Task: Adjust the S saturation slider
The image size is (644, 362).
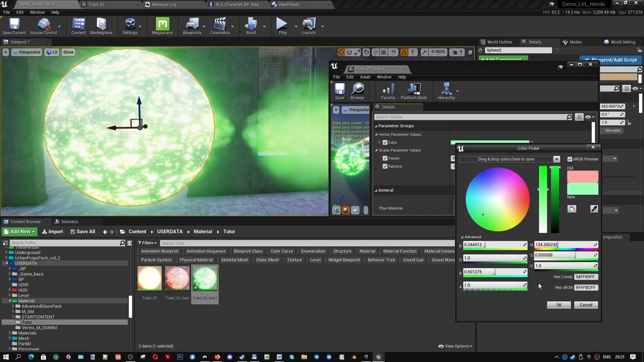Action: click(x=566, y=255)
